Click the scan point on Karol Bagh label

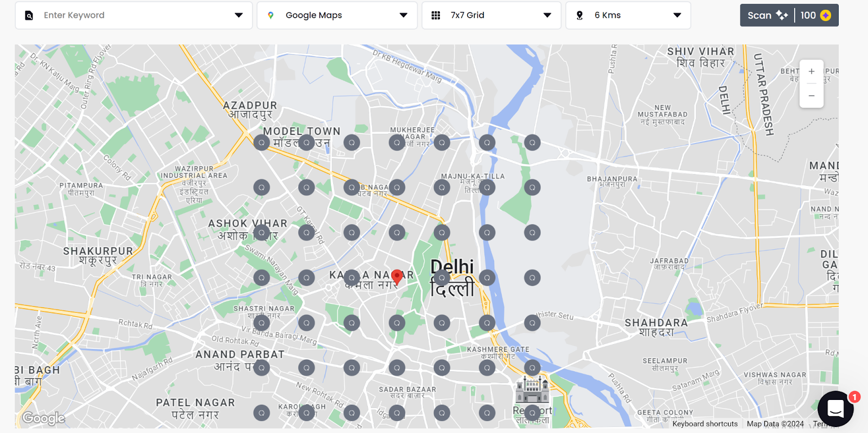click(x=307, y=412)
